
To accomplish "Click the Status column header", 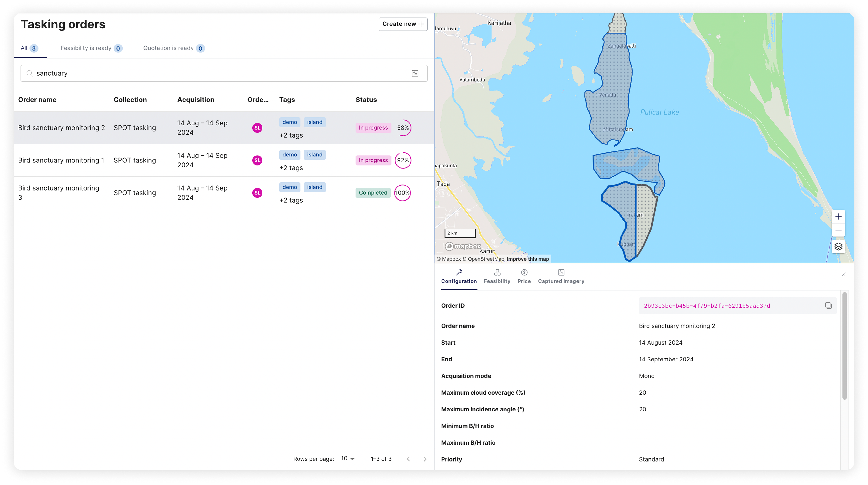I will [366, 100].
